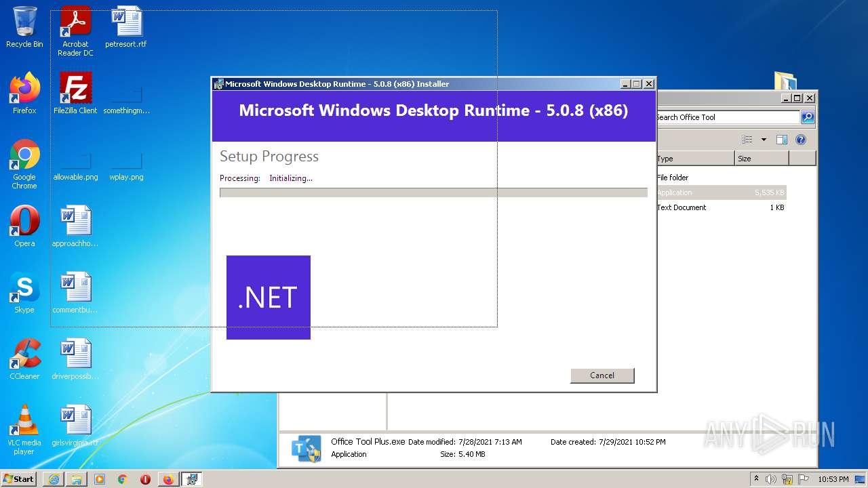Select the allowable.png file
Screen dimensions: 868x488
[x=75, y=164]
